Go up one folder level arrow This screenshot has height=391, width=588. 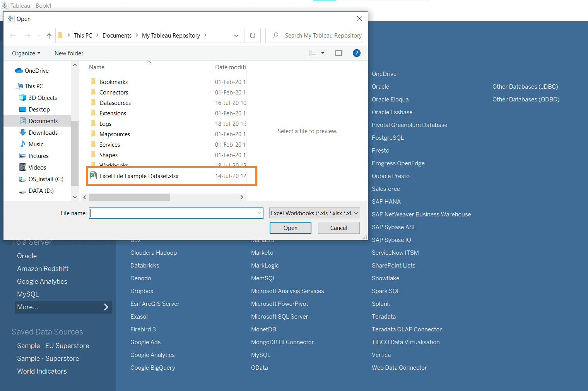pyautogui.click(x=49, y=36)
